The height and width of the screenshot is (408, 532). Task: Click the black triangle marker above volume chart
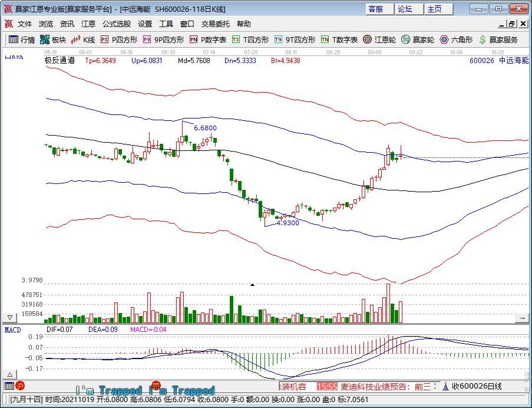(252, 285)
